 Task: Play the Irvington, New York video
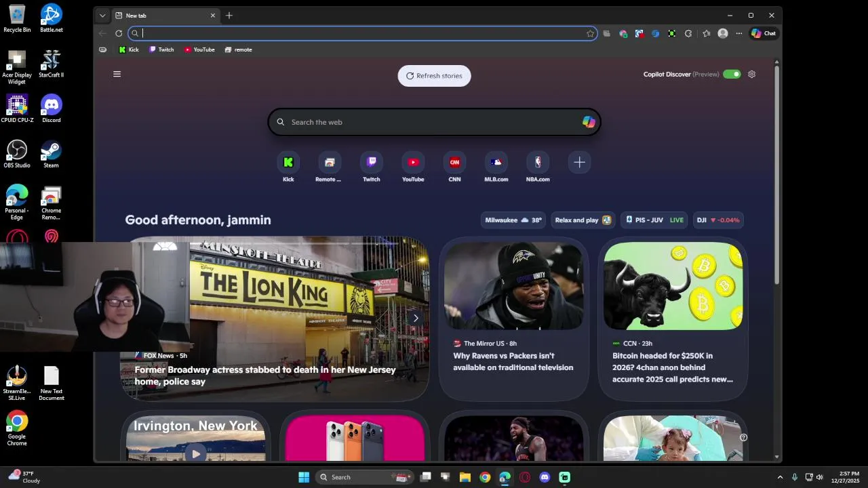point(195,454)
